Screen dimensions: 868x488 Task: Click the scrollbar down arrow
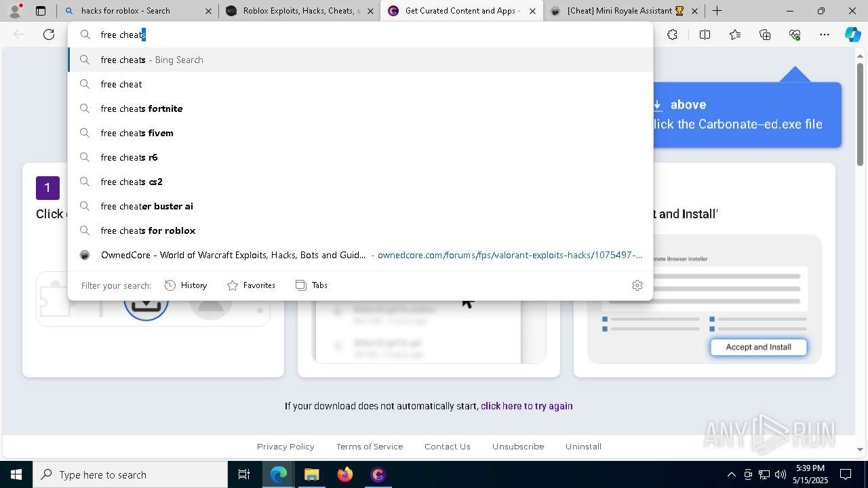860,449
